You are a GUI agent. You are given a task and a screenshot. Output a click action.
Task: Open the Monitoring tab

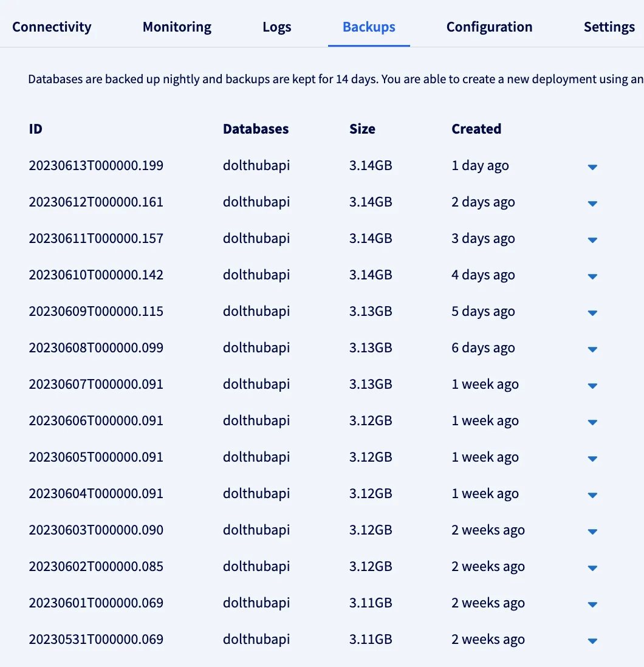[177, 27]
